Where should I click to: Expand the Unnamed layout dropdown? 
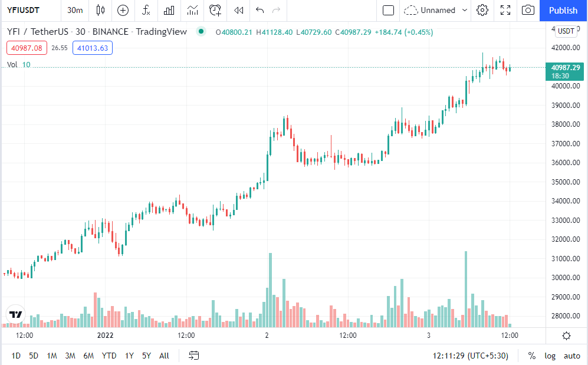[x=465, y=10]
